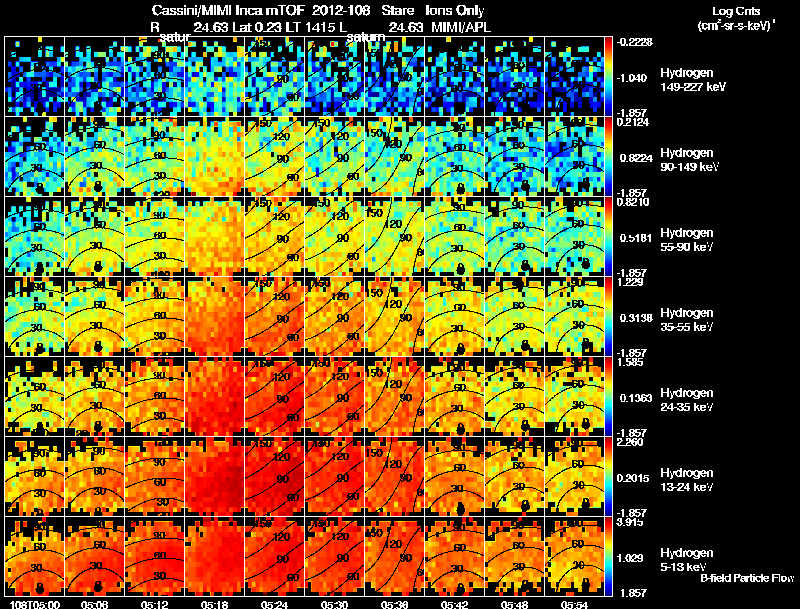Screen dimensions: 800x609
Task: Click the '05:48' time axis label
Action: point(514,604)
